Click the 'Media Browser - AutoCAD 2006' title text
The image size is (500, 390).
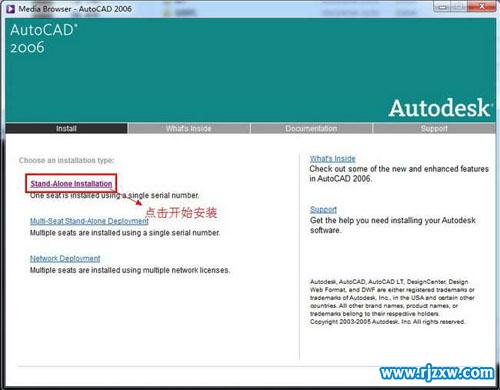(x=75, y=9)
